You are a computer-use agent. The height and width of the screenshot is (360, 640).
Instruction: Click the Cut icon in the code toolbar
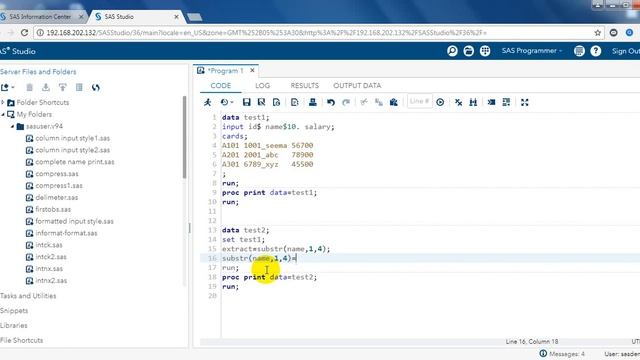tap(364, 102)
